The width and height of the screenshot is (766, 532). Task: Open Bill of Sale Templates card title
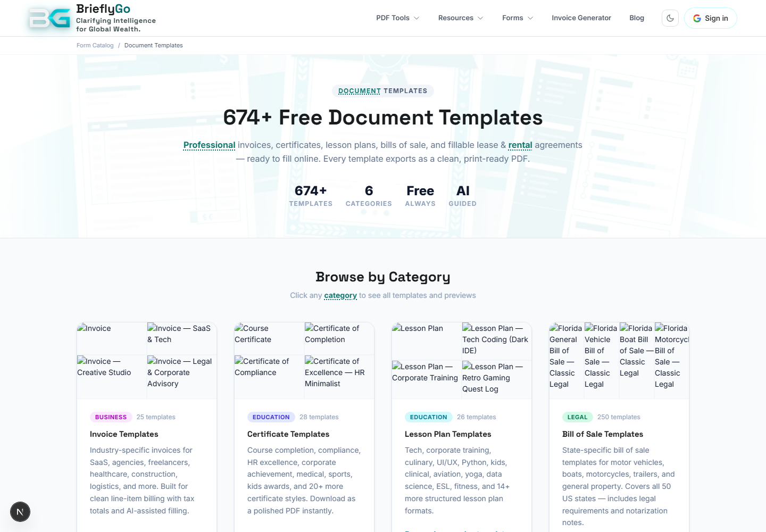(x=603, y=434)
